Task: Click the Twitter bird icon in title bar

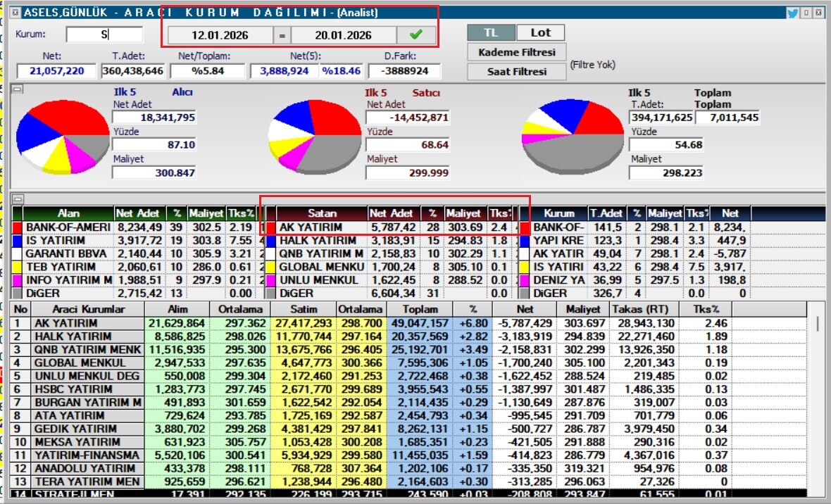Action: point(792,12)
